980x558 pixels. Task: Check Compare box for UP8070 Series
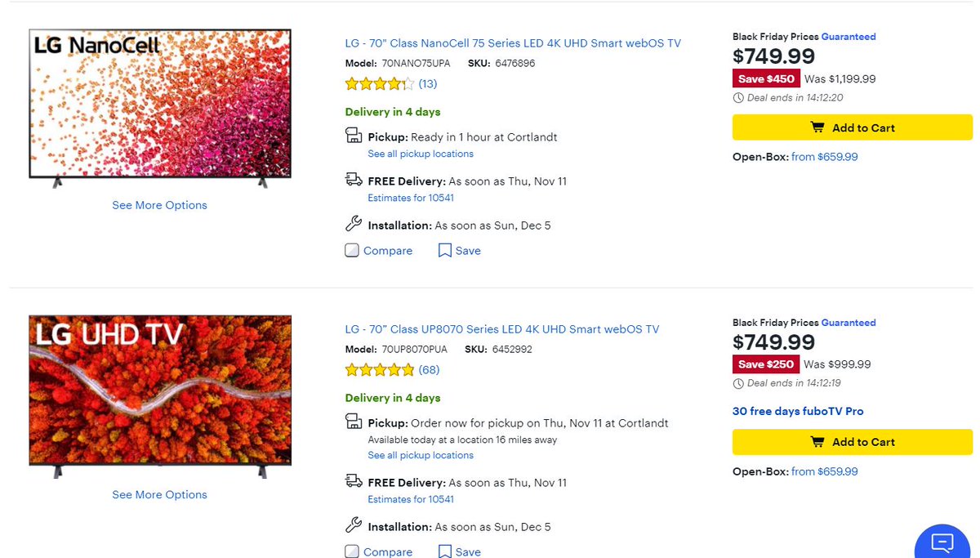[x=352, y=551]
